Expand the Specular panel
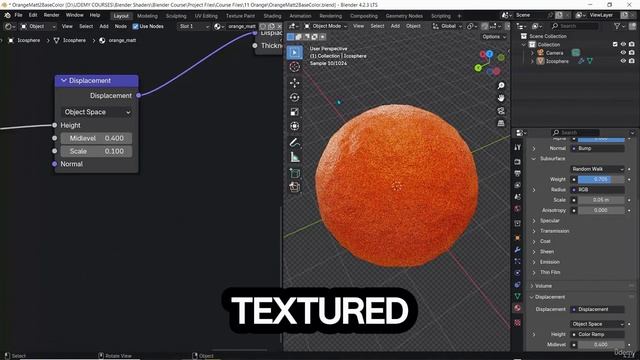 coord(549,221)
